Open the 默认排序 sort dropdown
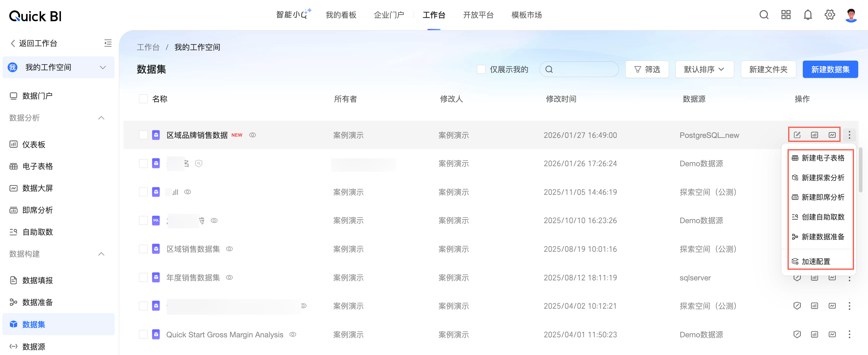 [x=704, y=69]
